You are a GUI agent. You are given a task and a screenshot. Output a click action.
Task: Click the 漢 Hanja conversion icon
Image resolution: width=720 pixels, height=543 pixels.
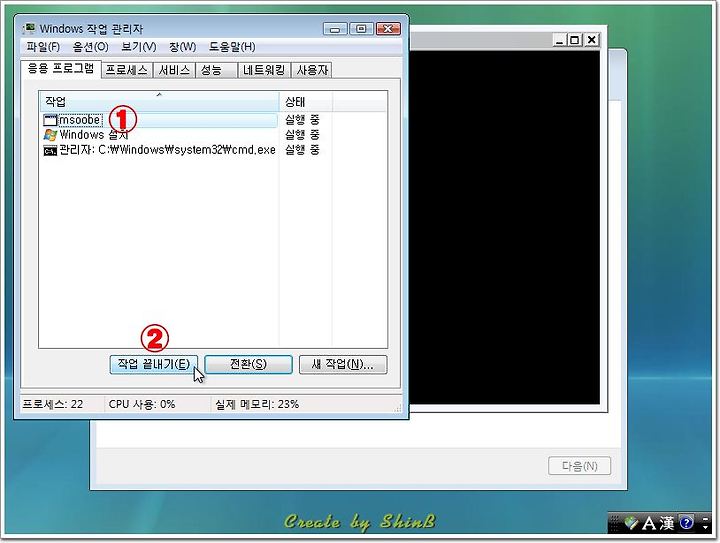point(667,523)
